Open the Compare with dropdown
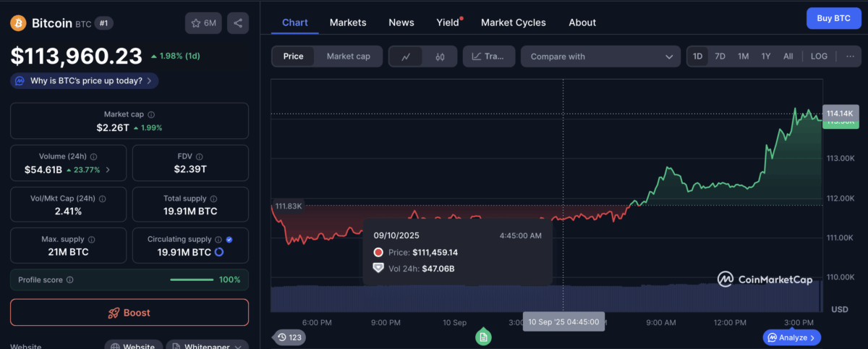The width and height of the screenshot is (868, 349). click(x=600, y=56)
